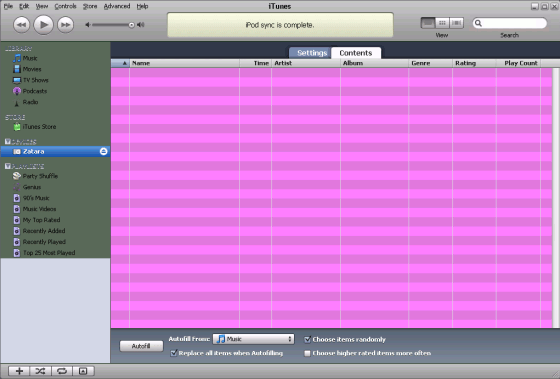
Task: Enable Choose higher rated items more often
Action: tap(307, 353)
